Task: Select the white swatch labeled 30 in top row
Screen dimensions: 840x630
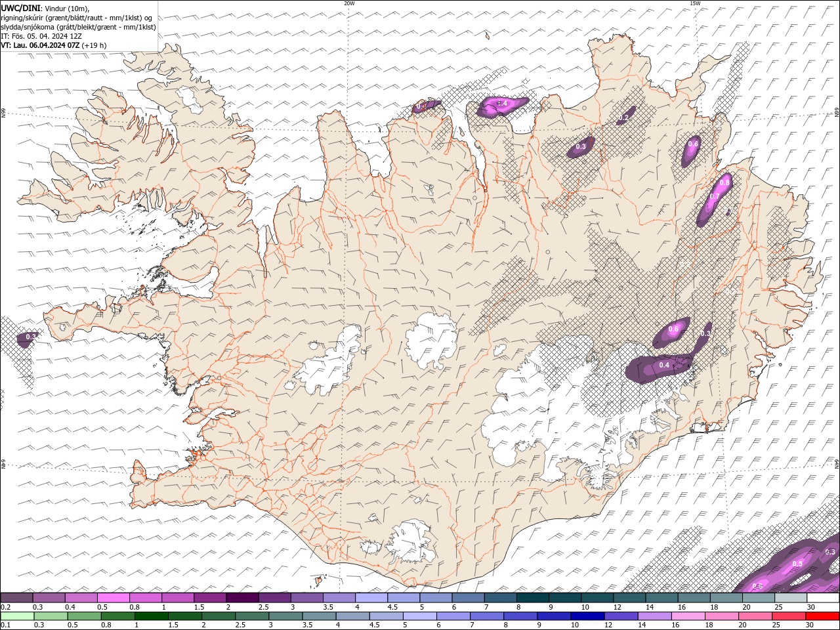Action: (823, 598)
